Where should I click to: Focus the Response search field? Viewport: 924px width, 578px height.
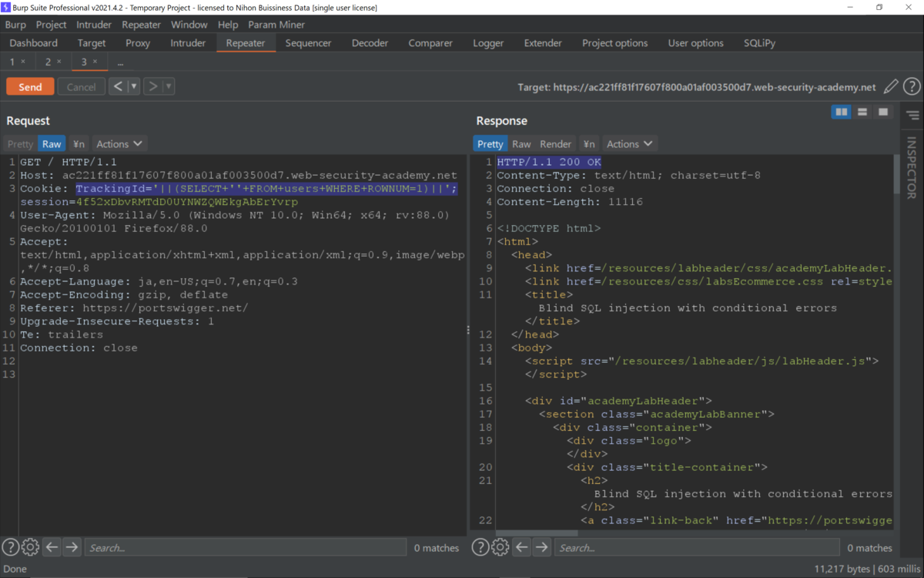tap(697, 547)
